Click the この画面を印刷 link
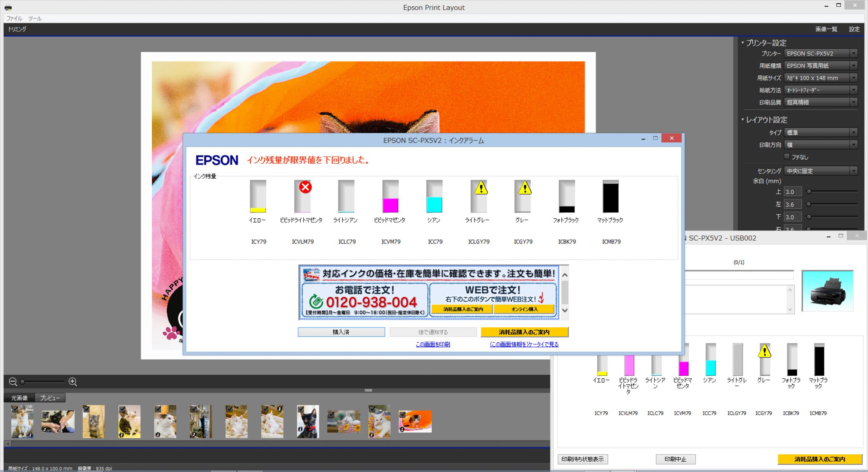 [433, 344]
